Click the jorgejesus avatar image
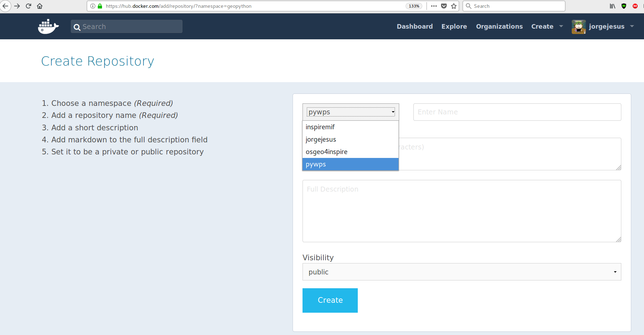644x335 pixels. click(x=578, y=27)
